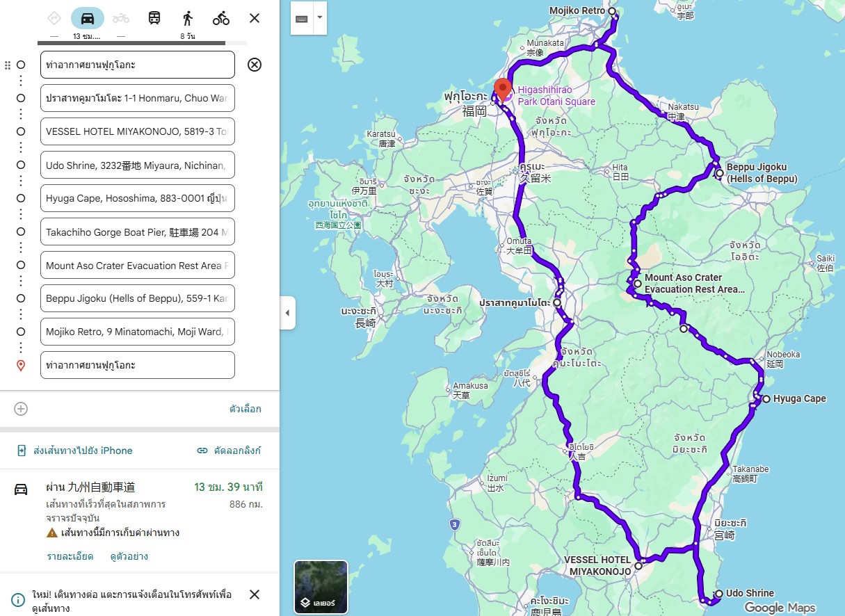Choose the best travel mode diamond icon
The image size is (845, 616).
tap(54, 18)
